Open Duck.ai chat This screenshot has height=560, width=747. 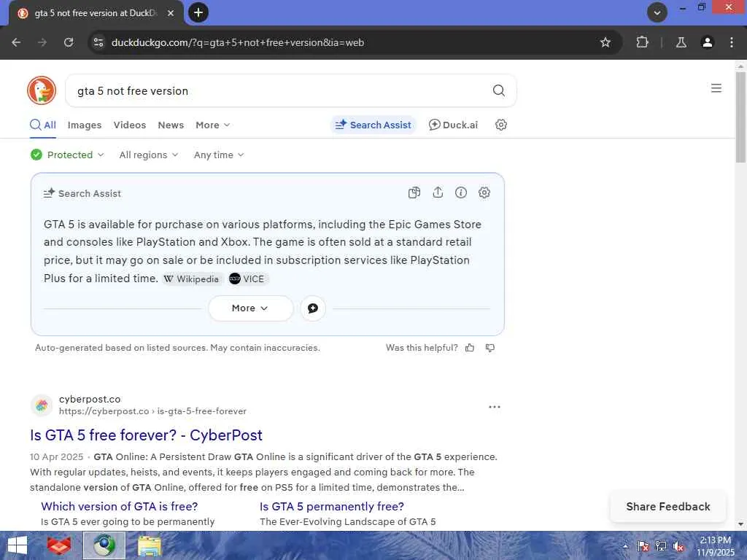453,125
